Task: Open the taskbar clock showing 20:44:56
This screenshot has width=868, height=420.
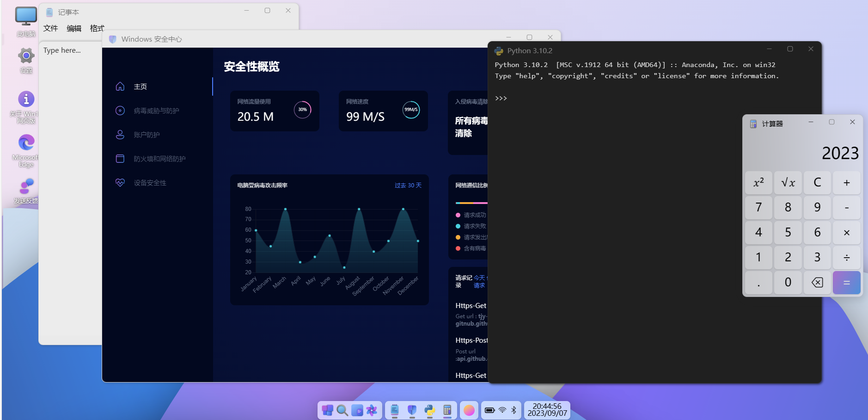Action: (547, 410)
